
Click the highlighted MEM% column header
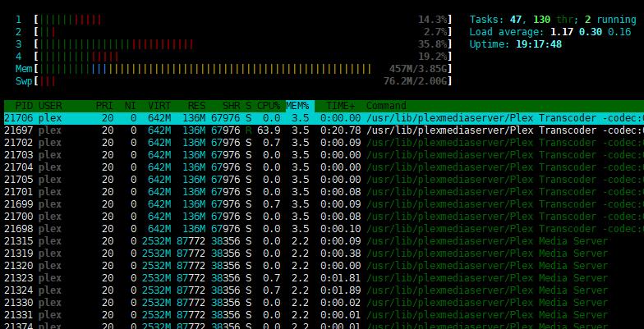click(x=300, y=106)
